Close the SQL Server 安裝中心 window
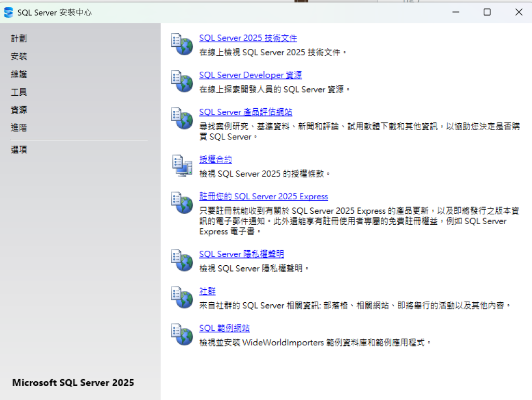This screenshot has height=400, width=532. (x=519, y=12)
